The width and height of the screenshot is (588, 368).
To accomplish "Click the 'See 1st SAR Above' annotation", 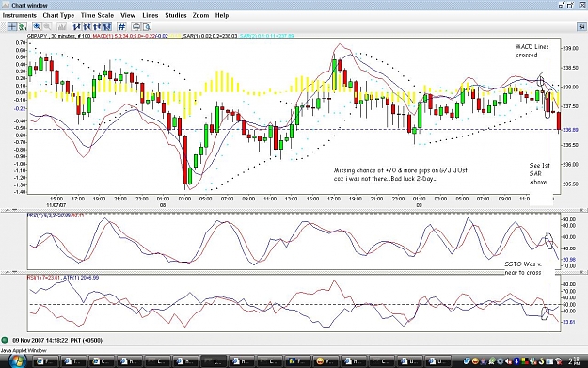I will pos(539,174).
